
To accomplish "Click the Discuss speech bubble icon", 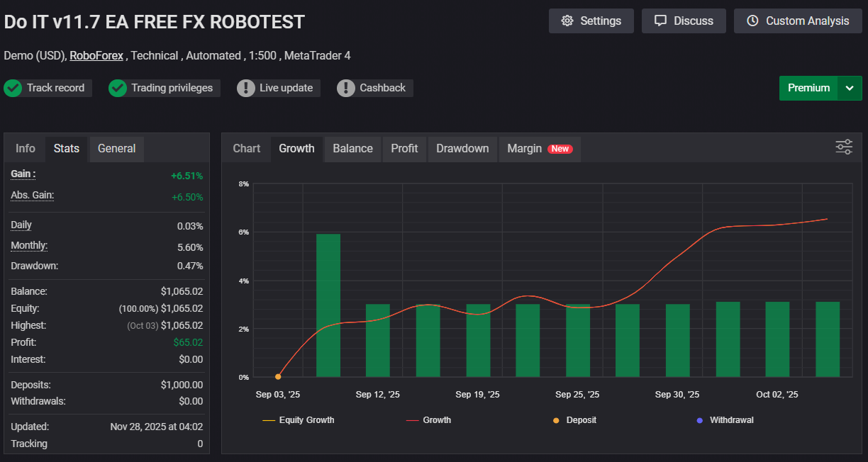I will pos(660,21).
